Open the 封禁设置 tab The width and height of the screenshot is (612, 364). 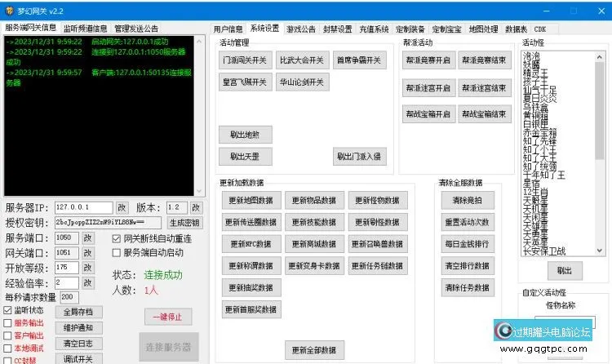click(338, 29)
